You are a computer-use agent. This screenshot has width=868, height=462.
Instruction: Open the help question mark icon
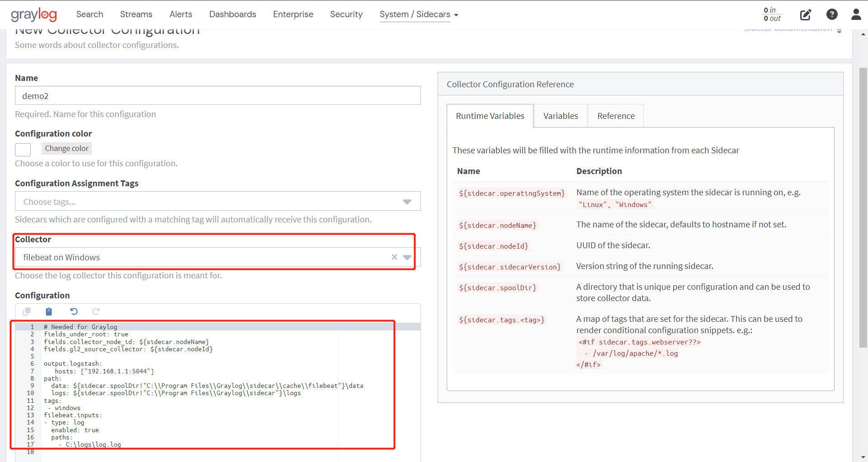click(x=832, y=14)
